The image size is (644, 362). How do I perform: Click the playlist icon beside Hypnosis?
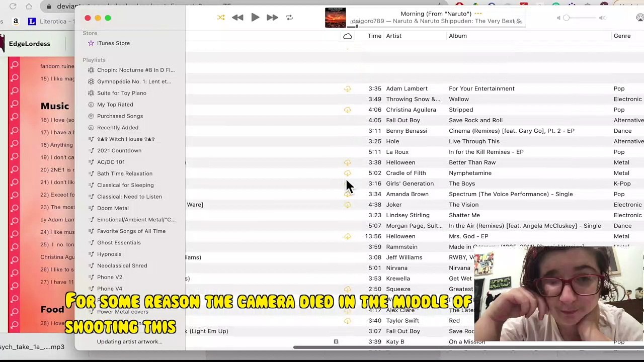point(91,254)
